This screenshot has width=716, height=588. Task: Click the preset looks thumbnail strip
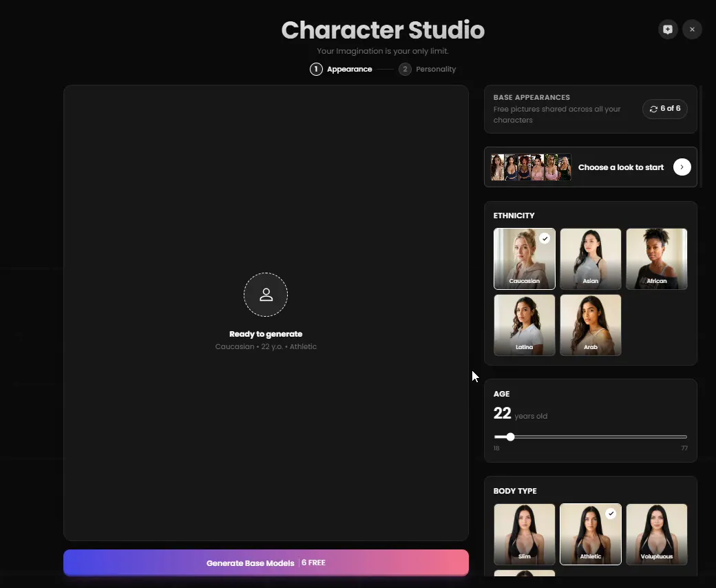(x=531, y=167)
